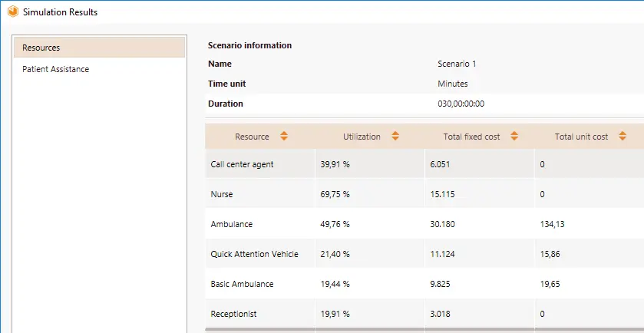Click utilization value 19,91 %
This screenshot has height=333, width=644.
coord(335,314)
